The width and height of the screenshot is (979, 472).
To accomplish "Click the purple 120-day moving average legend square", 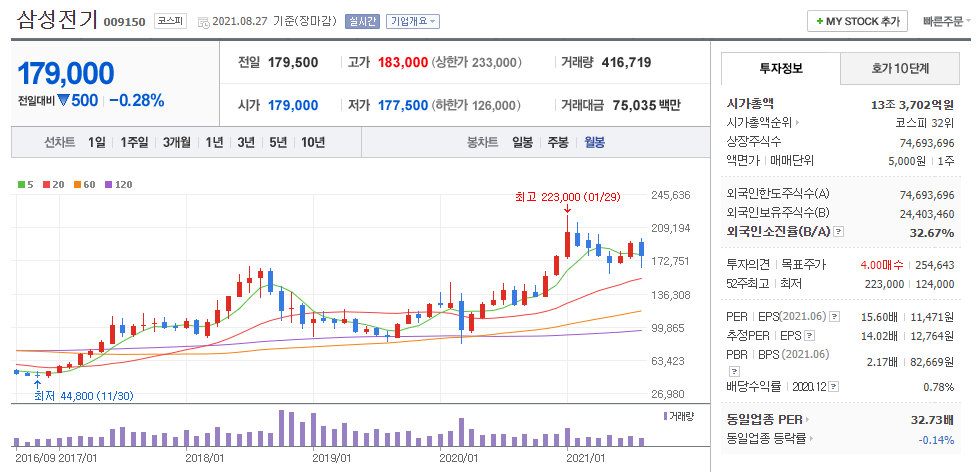I will coord(108,185).
